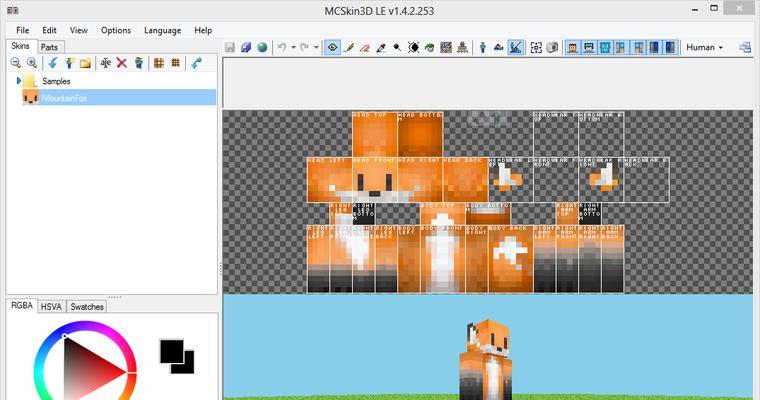Click the foreground black color swatch
The width and height of the screenshot is (760, 400).
[x=172, y=351]
